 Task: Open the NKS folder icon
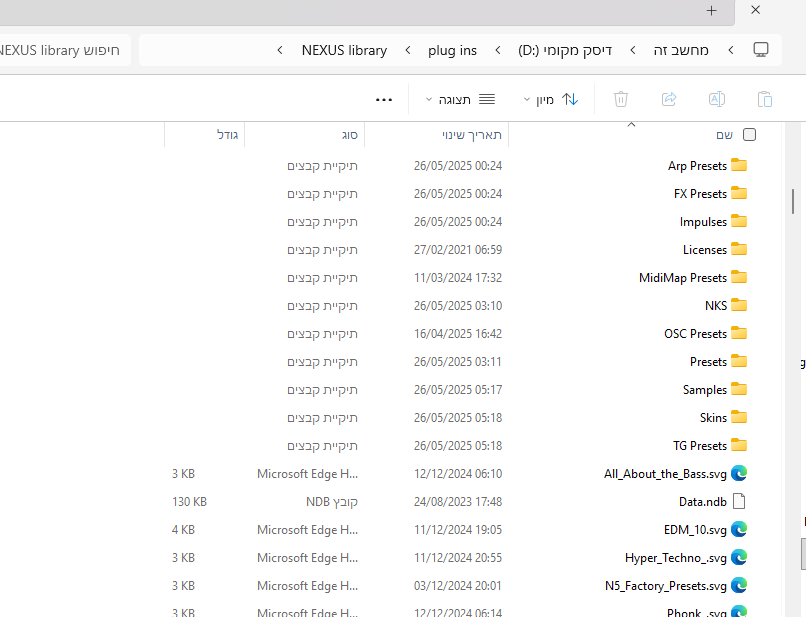[739, 305]
